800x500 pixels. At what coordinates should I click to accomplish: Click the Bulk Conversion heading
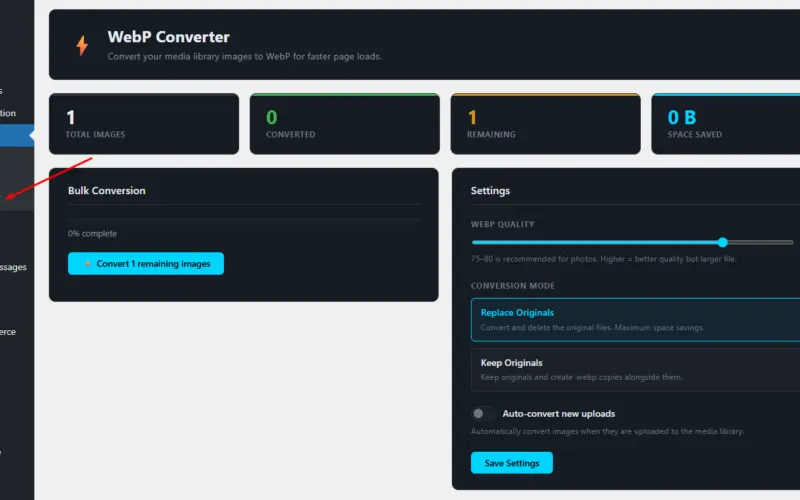pyautogui.click(x=107, y=190)
